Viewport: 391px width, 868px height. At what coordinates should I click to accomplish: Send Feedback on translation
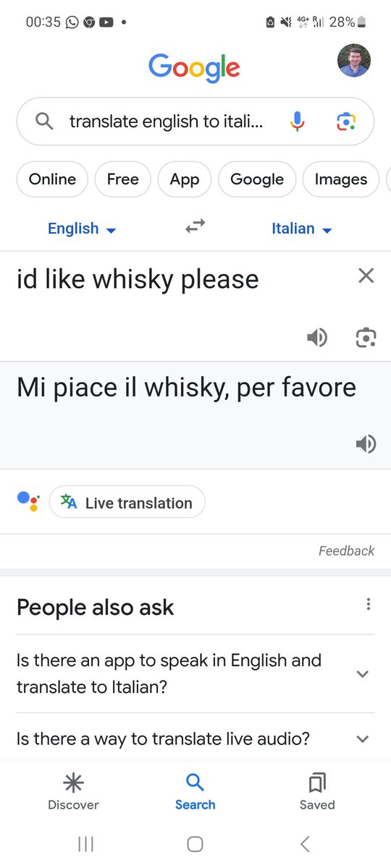tap(346, 551)
